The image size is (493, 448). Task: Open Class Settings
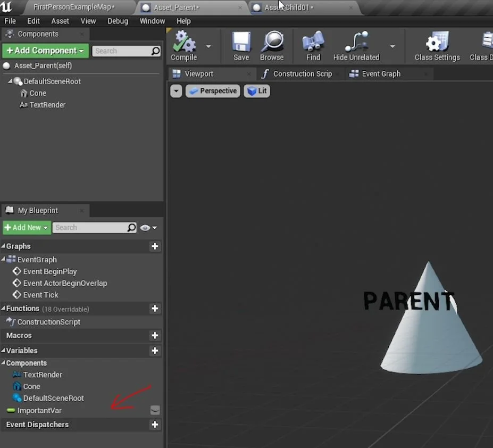click(x=437, y=45)
